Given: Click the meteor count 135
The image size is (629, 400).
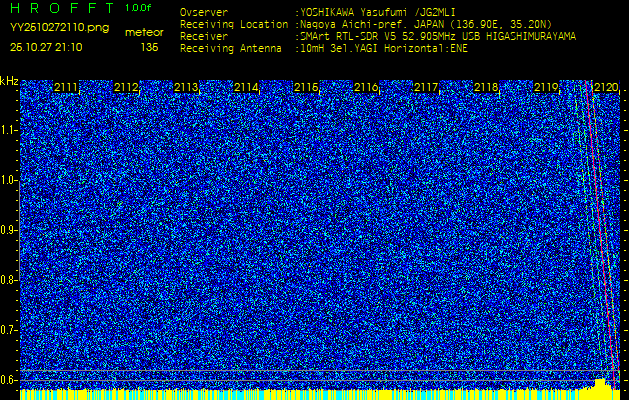Looking at the screenshot, I should tap(150, 47).
